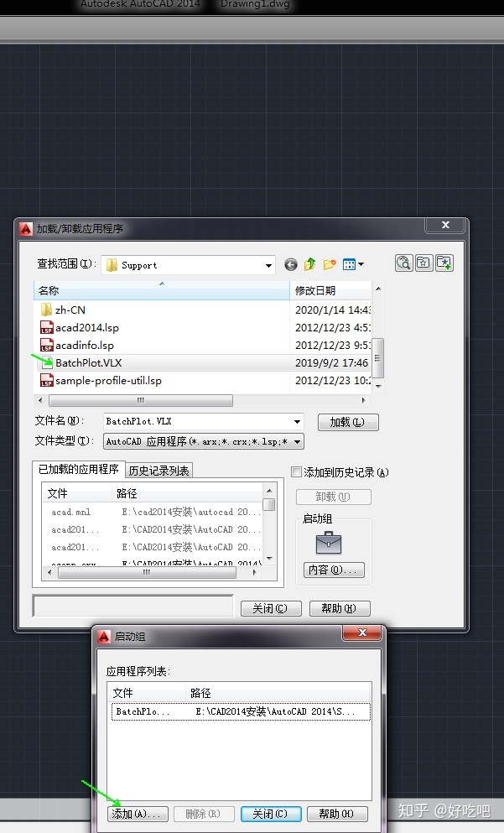The height and width of the screenshot is (833, 504).
Task: Close the 启动组 dialog with X
Action: pyautogui.click(x=362, y=633)
